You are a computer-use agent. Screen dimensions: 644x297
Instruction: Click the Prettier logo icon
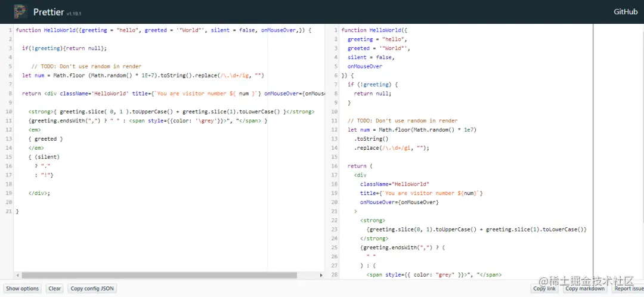click(20, 11)
